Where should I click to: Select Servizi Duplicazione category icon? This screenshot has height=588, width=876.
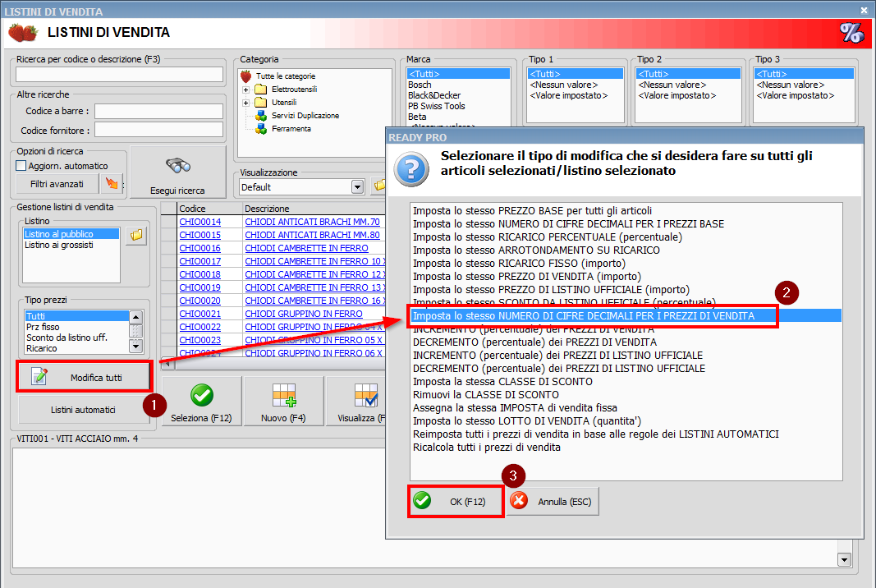tap(261, 115)
